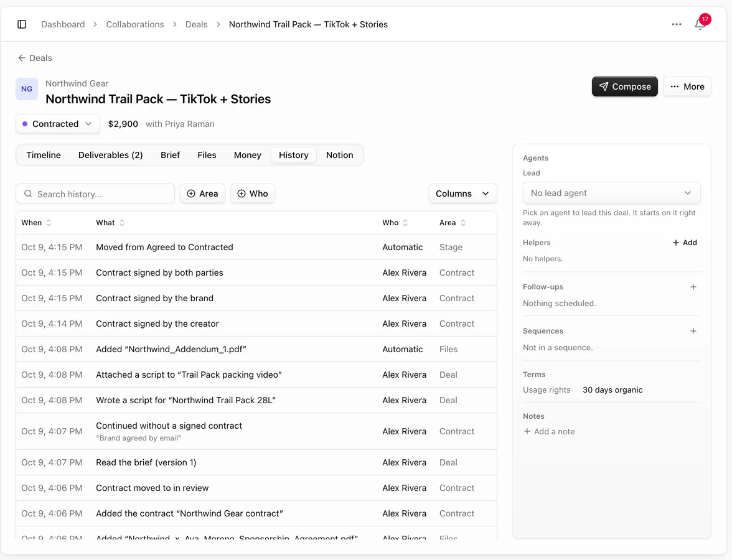This screenshot has height=560, width=732.
Task: Click the "Oct 9, 4:14 PM" timestamp
Action: pos(52,324)
